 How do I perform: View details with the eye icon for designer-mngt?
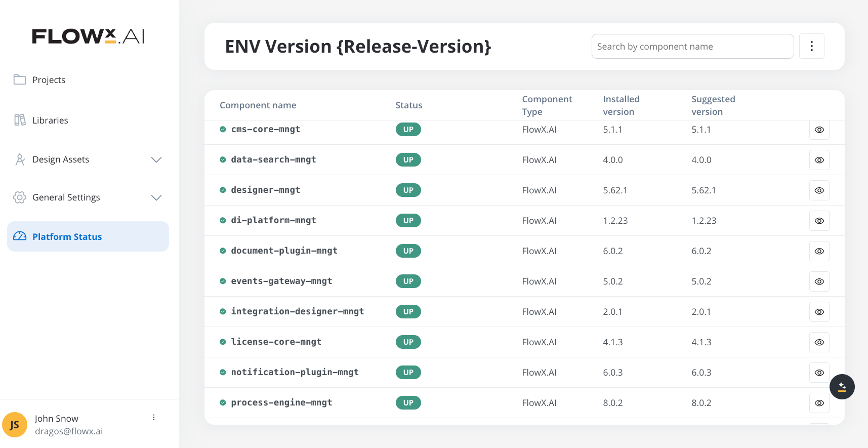pos(819,190)
